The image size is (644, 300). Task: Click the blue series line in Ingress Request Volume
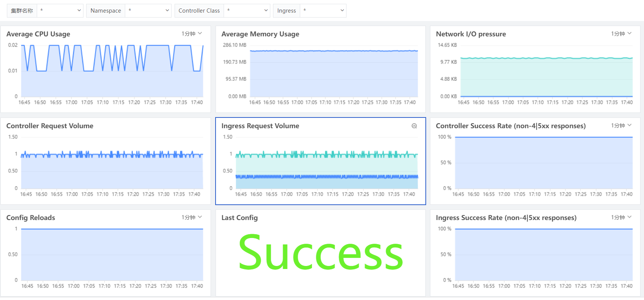point(327,177)
